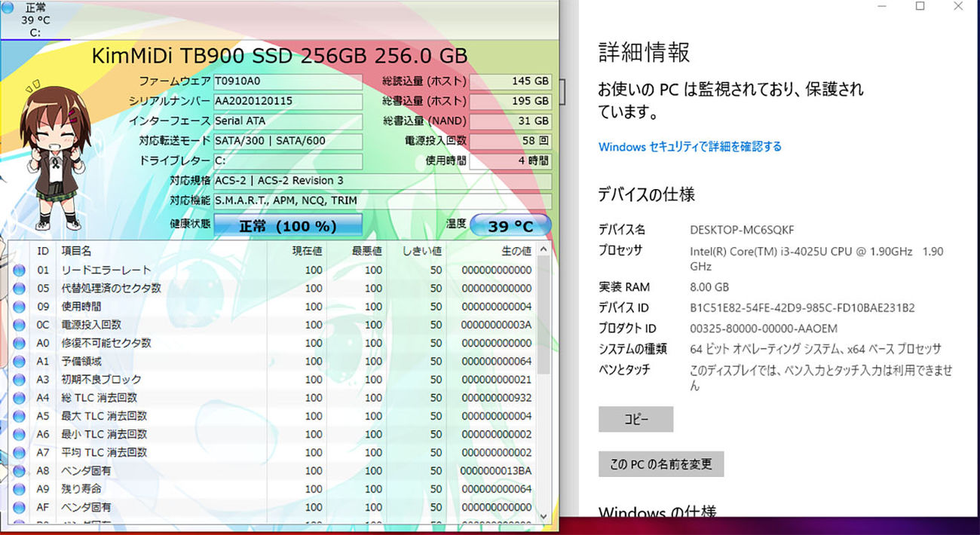Click the status orb for ID A6 row
980x535 pixels.
coord(19,434)
